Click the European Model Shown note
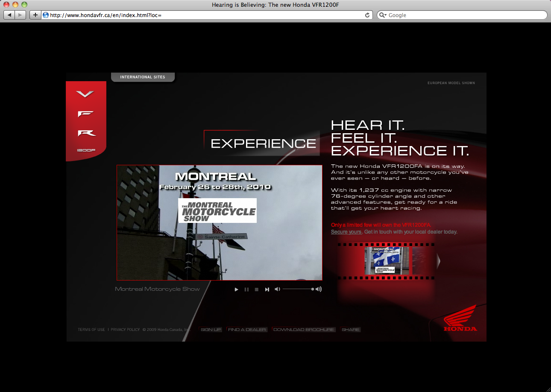 [451, 83]
